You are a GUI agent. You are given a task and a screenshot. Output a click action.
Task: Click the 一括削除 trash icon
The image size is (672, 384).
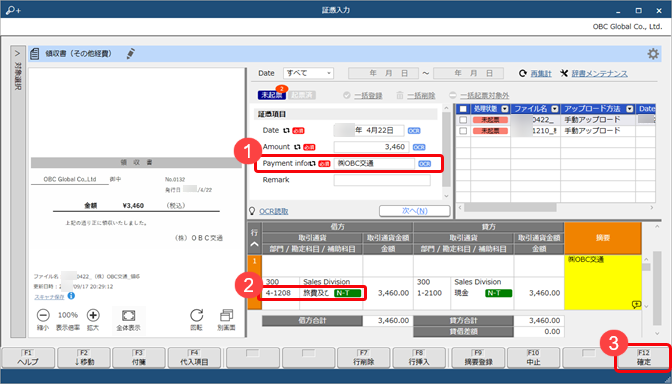(400, 95)
